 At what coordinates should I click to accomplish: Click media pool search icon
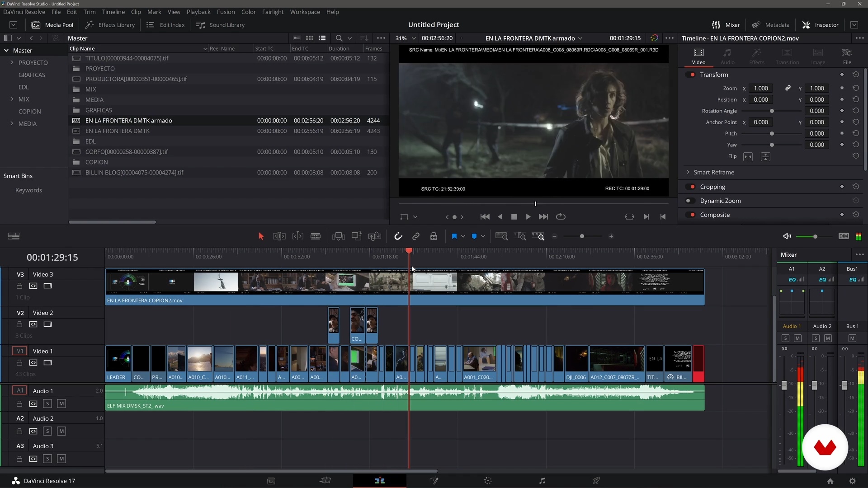339,38
